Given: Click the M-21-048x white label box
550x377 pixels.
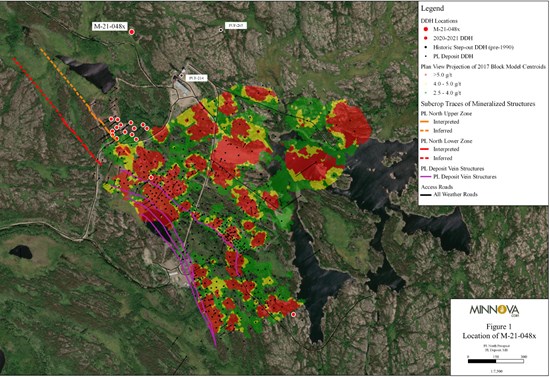Looking at the screenshot, I should pyautogui.click(x=110, y=26).
